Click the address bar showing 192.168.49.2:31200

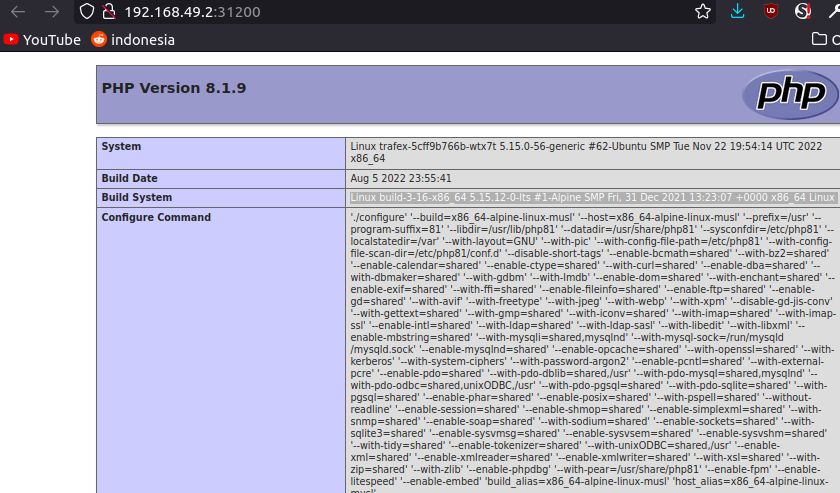coord(400,12)
